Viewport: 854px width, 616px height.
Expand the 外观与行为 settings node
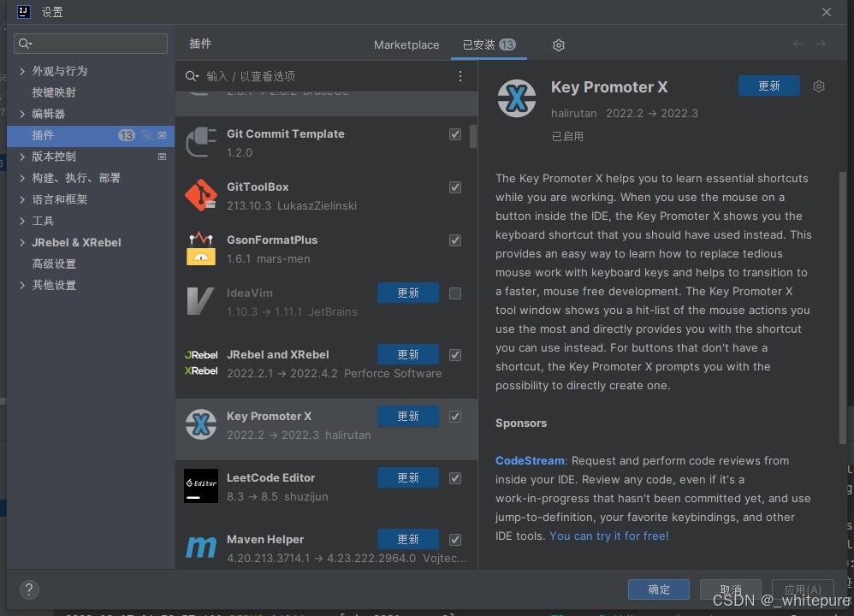coord(22,71)
